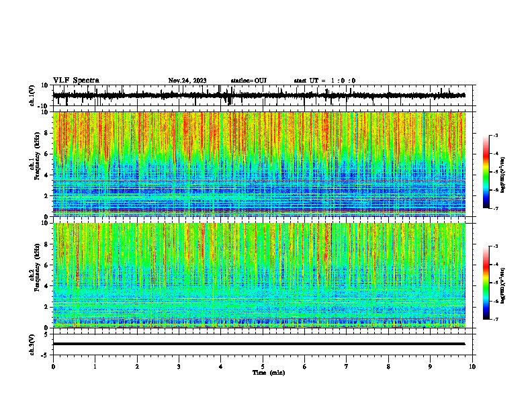This screenshot has width=532, height=411.
Task: Click time-axis tick label "2"
Action: [137, 366]
